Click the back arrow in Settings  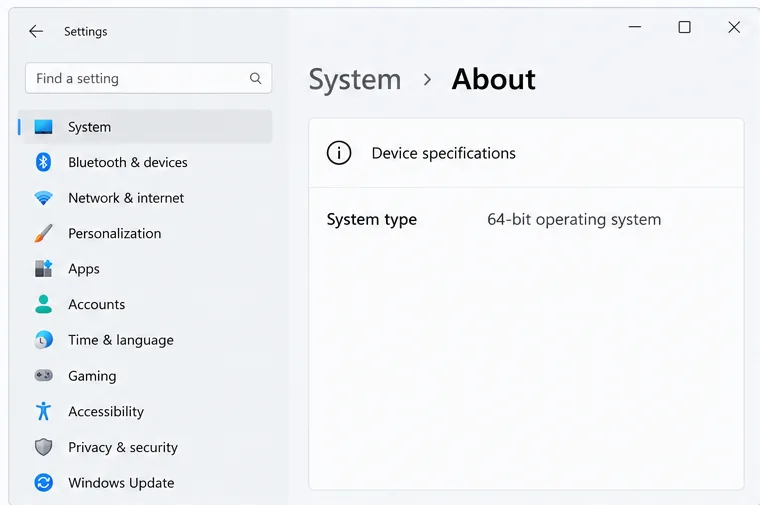click(x=36, y=32)
